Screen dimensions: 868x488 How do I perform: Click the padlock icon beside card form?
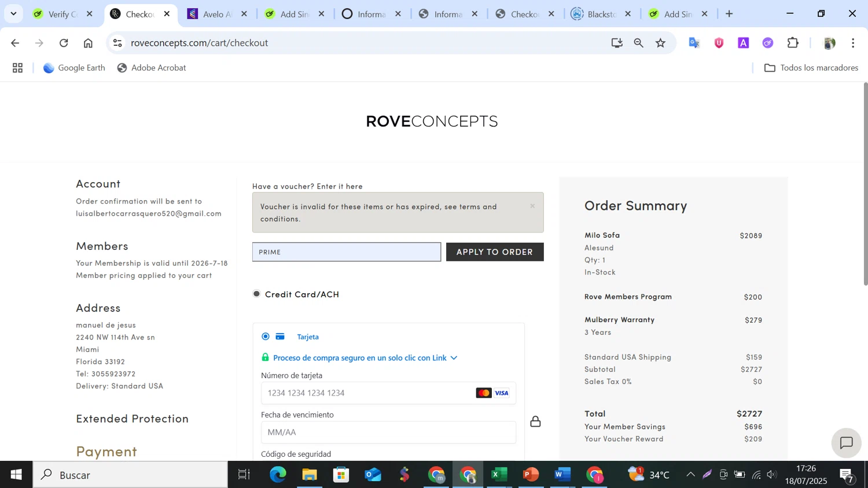click(x=535, y=422)
